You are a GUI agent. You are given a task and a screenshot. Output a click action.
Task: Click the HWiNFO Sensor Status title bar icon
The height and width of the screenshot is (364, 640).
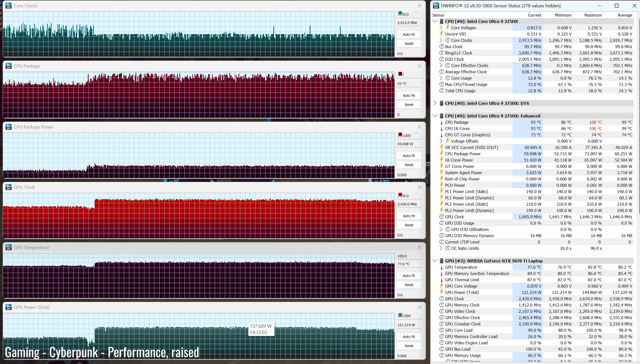(436, 6)
